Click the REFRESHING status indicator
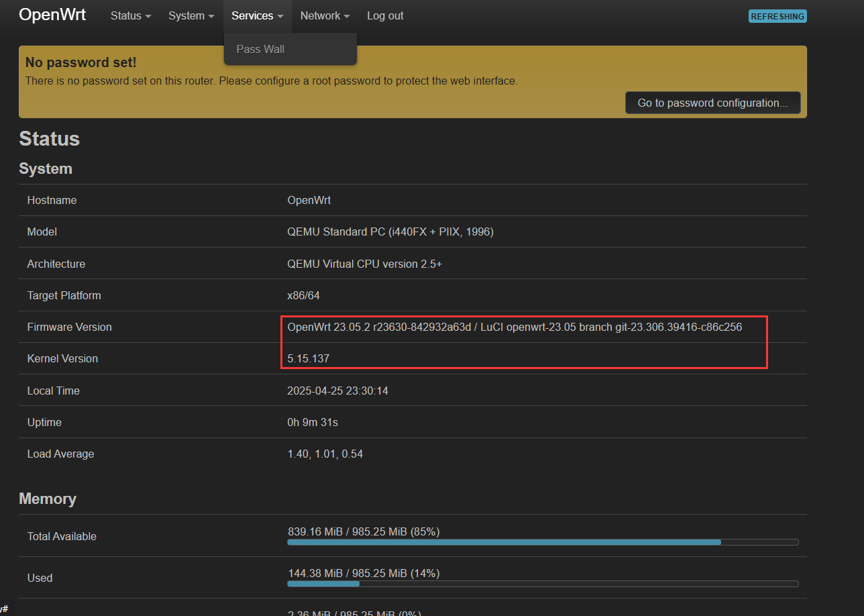 point(777,16)
